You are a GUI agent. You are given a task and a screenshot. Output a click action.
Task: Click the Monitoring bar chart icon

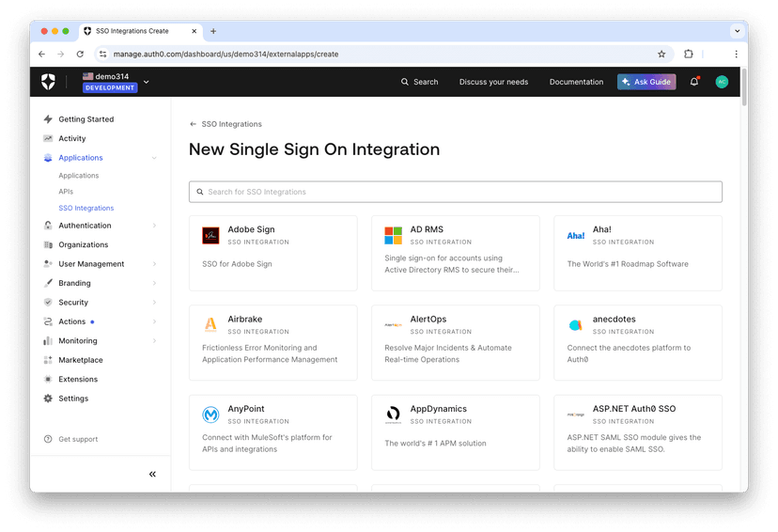click(x=48, y=341)
